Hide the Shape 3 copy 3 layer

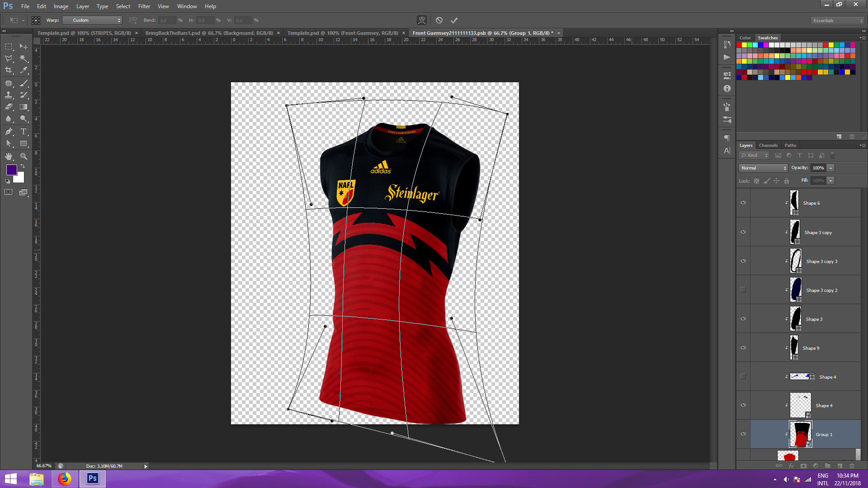pyautogui.click(x=743, y=261)
